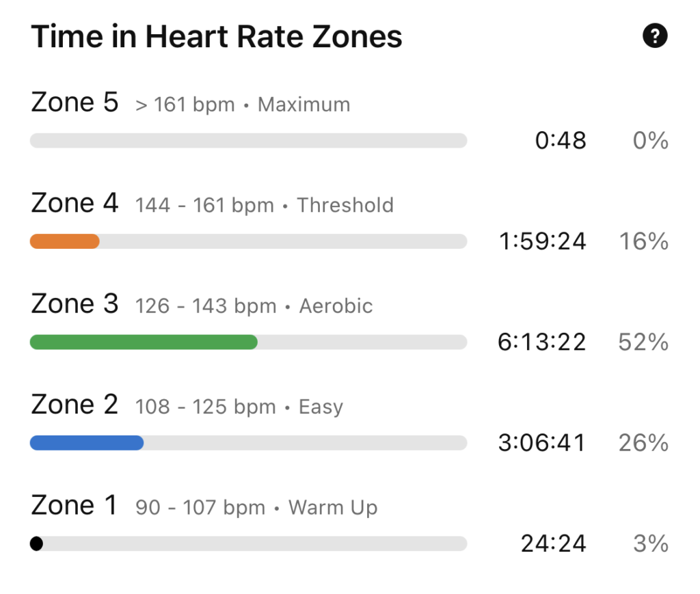Click the green Zone 3 progress bar
Image resolution: width=700 pixels, height=594 pixels.
[144, 342]
